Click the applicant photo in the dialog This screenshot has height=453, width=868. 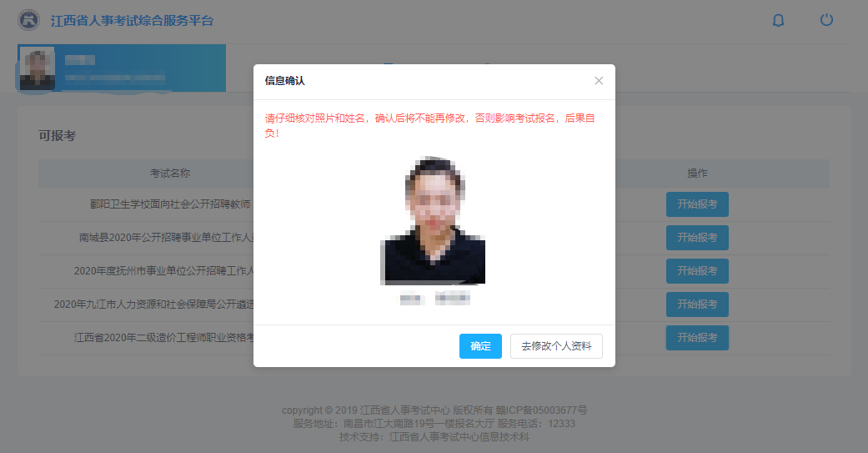tap(433, 221)
